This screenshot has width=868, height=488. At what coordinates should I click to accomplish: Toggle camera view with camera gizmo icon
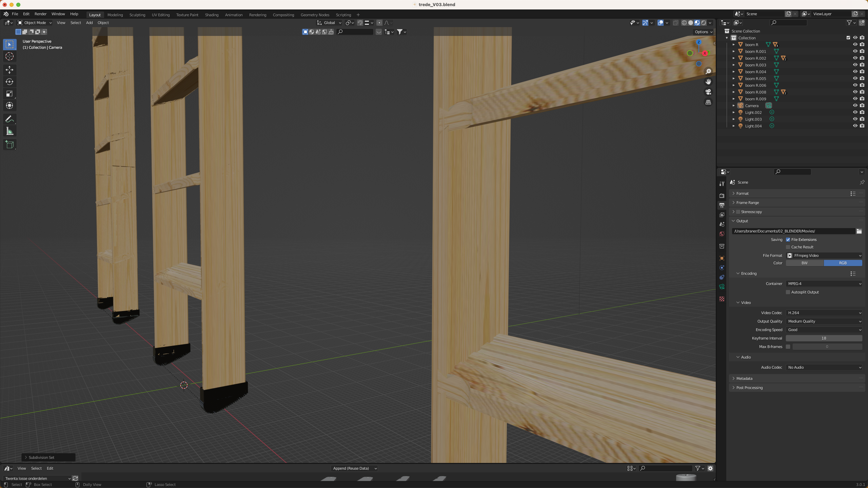click(x=708, y=92)
